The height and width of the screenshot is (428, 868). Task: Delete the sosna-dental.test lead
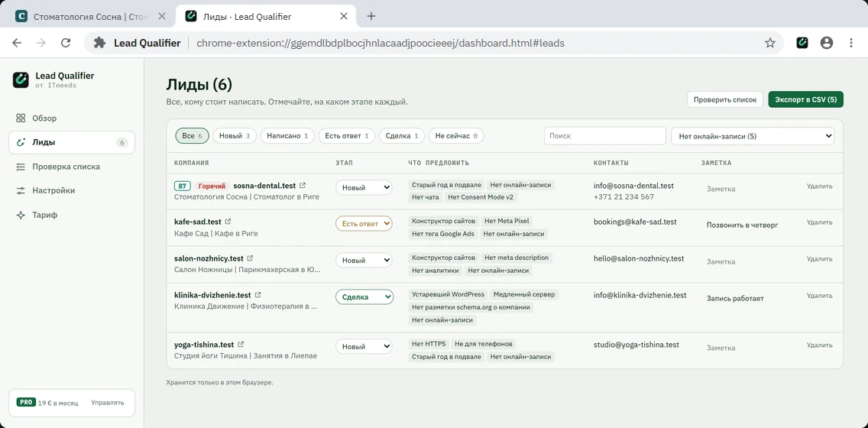819,186
